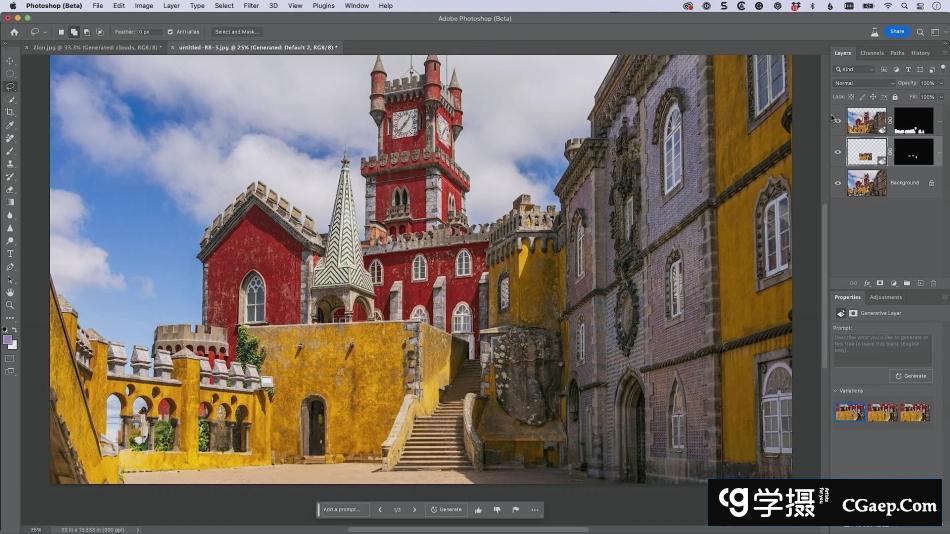Click the Share button
Image resolution: width=950 pixels, height=534 pixels.
[x=897, y=32]
